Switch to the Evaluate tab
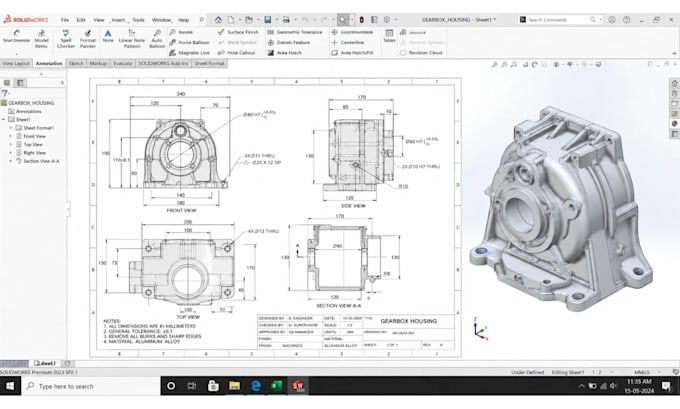This screenshot has height=409, width=680. (x=123, y=63)
